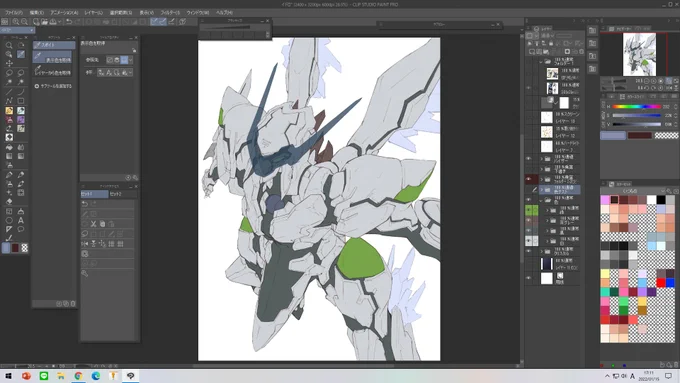Click the save icon on command bar
The height and width of the screenshot is (383, 680).
click(x=53, y=22)
